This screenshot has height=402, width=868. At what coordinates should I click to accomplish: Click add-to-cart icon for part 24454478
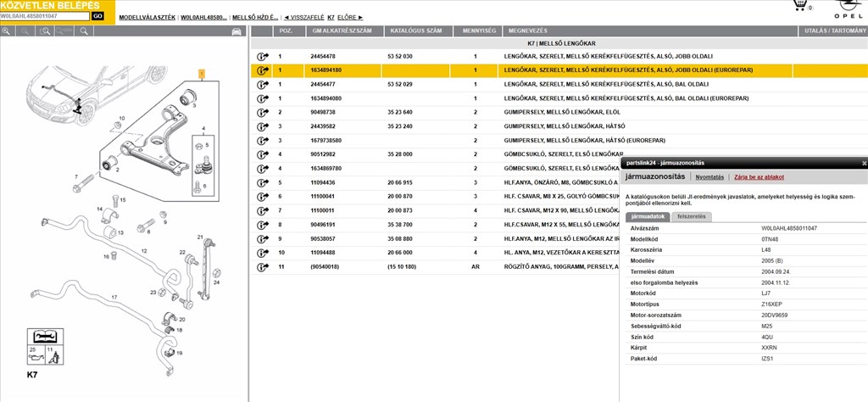coord(262,57)
